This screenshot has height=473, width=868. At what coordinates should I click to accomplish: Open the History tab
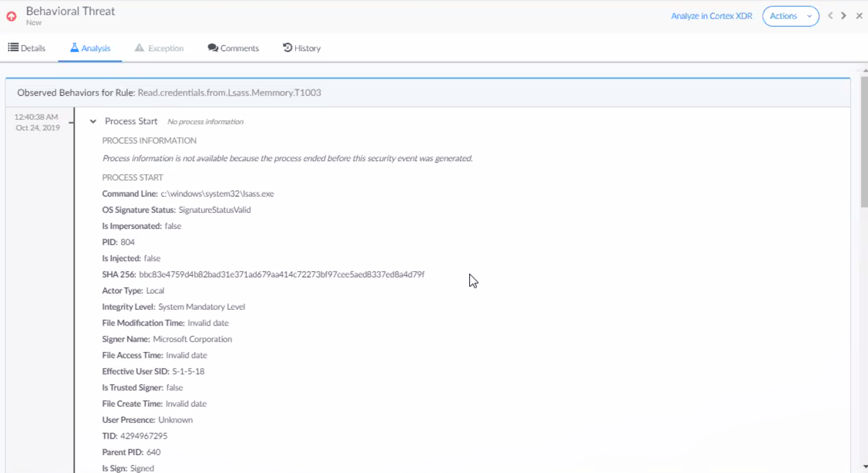click(x=302, y=48)
